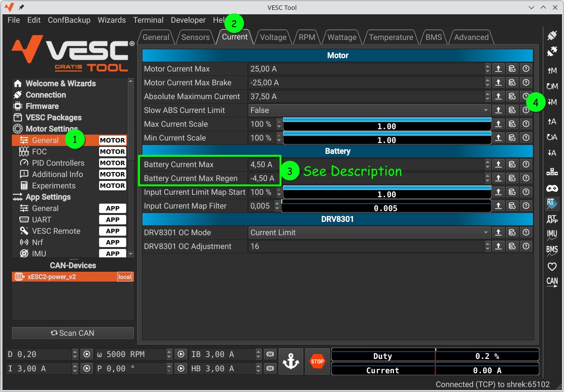
Task: Apply IB 3,00 A brake current button
Action: pos(270,354)
